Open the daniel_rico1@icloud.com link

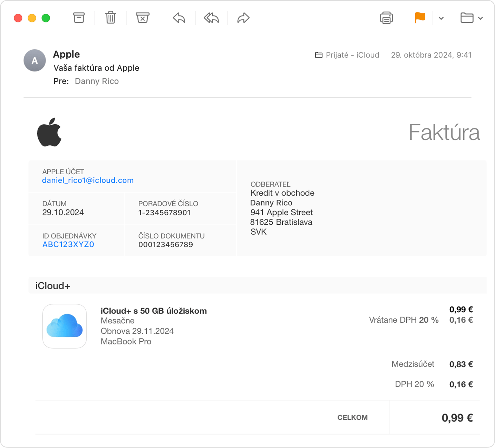click(x=88, y=180)
